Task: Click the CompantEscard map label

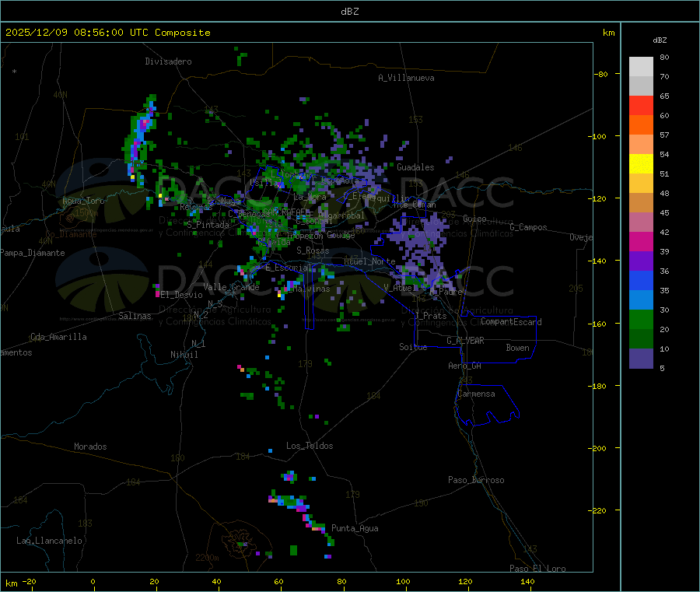Action: click(511, 322)
